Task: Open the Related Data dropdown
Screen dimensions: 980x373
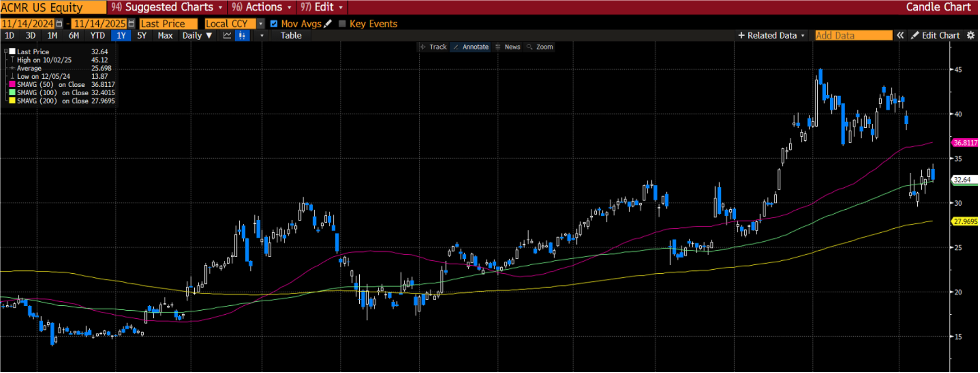Action: click(771, 36)
